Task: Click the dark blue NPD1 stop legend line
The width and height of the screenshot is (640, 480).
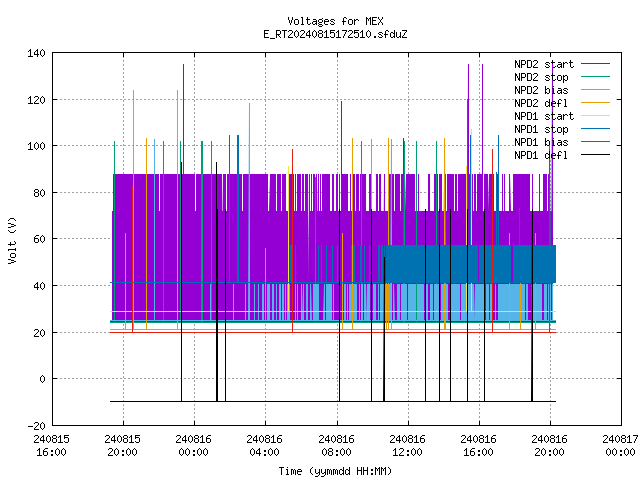Action: point(595,129)
